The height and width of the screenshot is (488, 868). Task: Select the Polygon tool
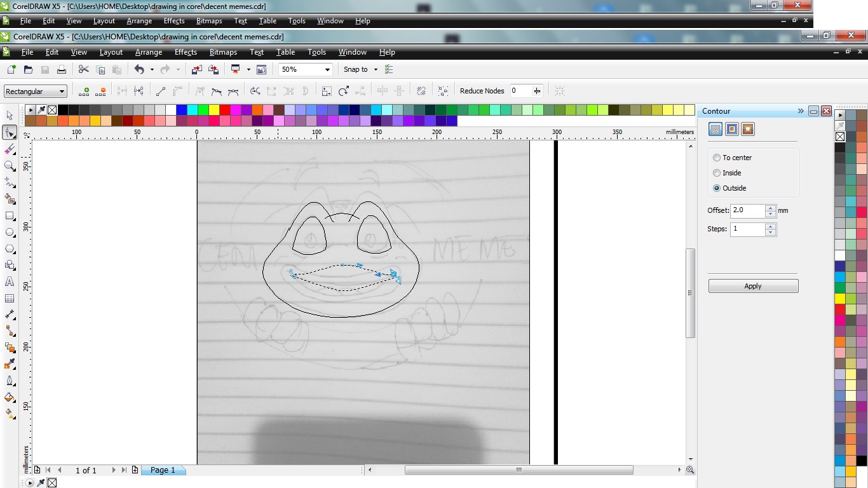tap(10, 249)
